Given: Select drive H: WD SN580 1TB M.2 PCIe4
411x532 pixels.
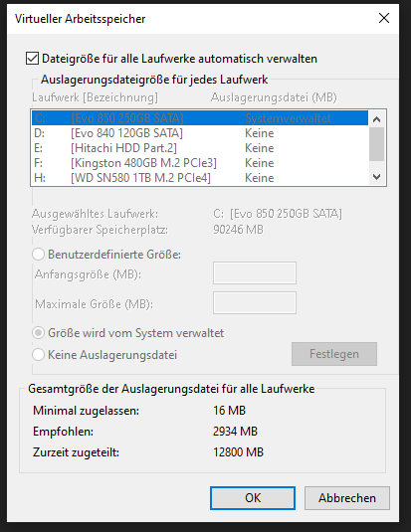Looking at the screenshot, I should pyautogui.click(x=200, y=178).
